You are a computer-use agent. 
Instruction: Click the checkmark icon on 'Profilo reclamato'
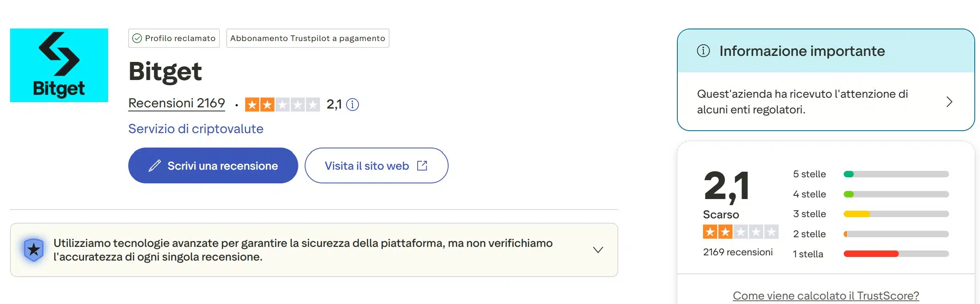pyautogui.click(x=137, y=38)
